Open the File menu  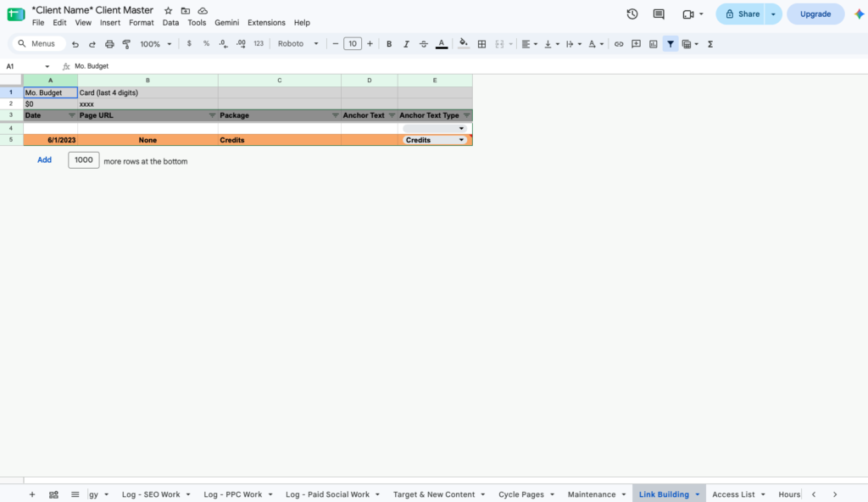(38, 23)
